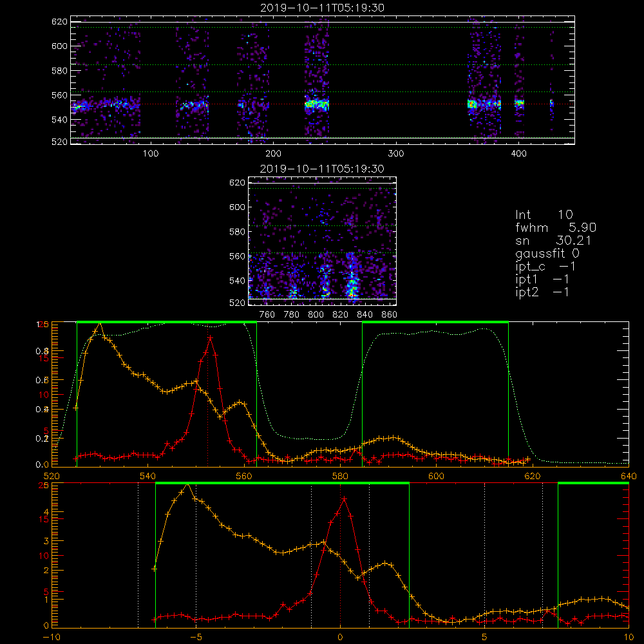Click x-axis label 200 on top spectrogram
644x644 pixels.
(x=273, y=154)
